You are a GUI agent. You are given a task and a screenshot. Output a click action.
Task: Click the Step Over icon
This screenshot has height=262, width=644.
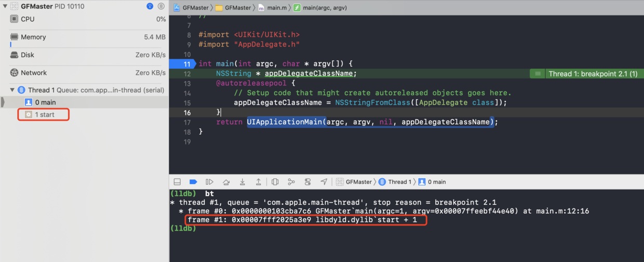226,182
